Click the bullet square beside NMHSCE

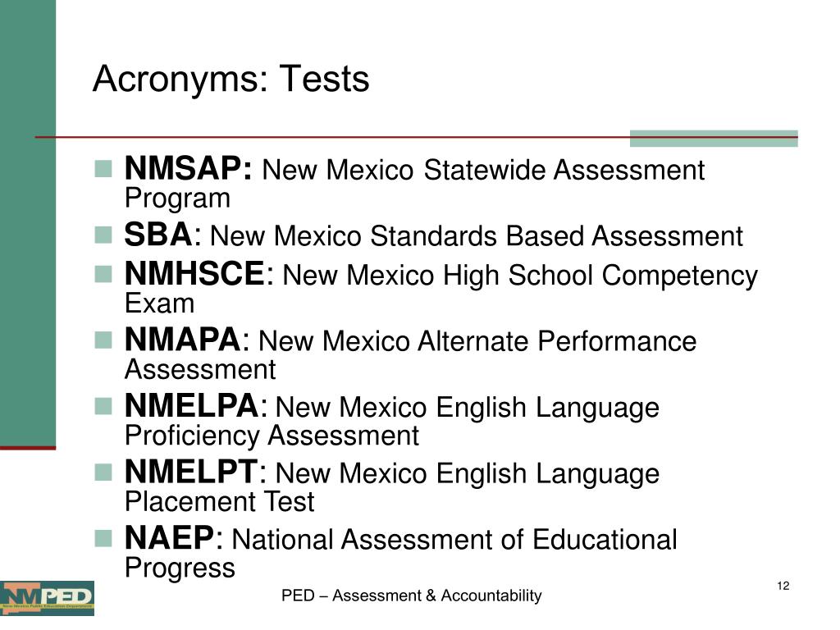point(103,274)
